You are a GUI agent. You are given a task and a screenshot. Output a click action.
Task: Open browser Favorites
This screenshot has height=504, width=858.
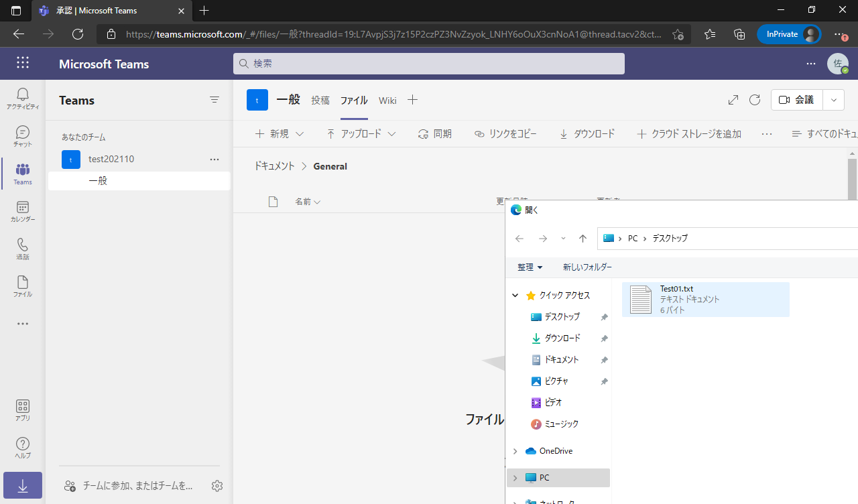click(x=710, y=34)
